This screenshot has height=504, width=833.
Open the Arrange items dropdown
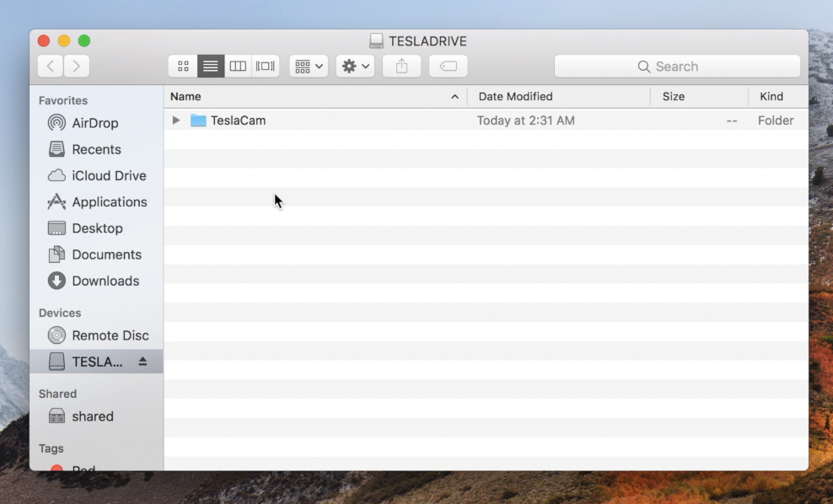click(x=309, y=67)
